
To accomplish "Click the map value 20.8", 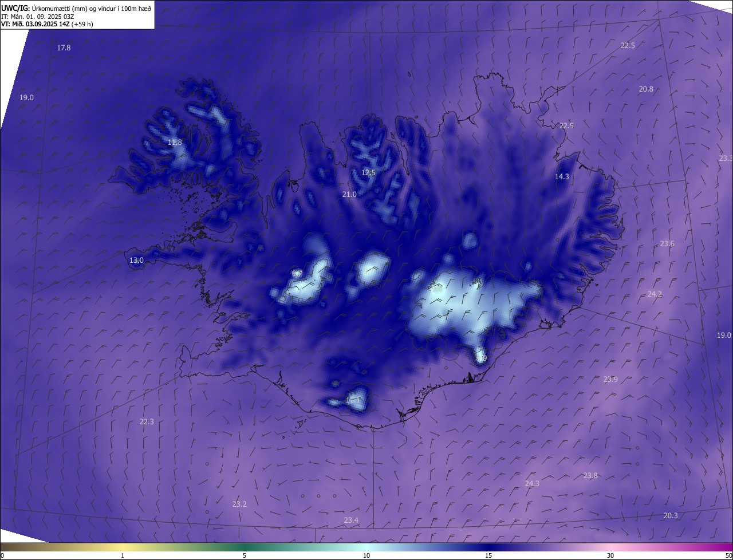I will [646, 89].
